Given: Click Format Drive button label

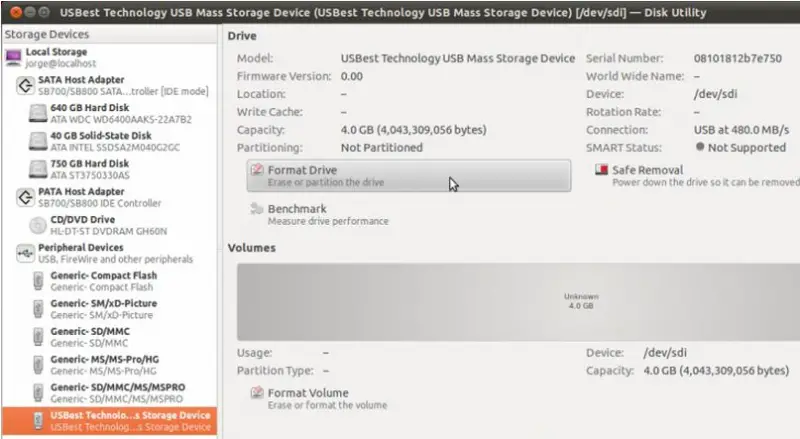Looking at the screenshot, I should pos(302,170).
